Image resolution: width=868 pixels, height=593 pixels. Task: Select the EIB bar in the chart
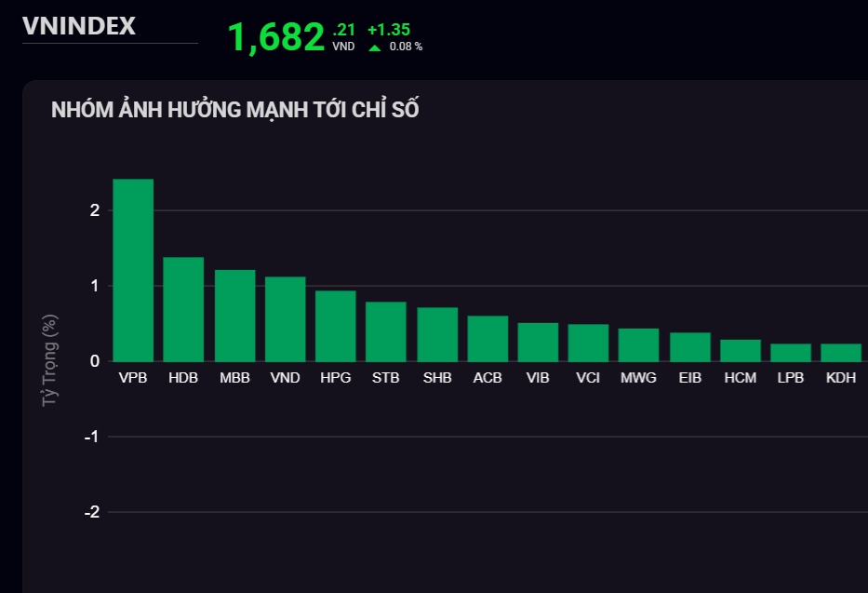click(x=690, y=347)
